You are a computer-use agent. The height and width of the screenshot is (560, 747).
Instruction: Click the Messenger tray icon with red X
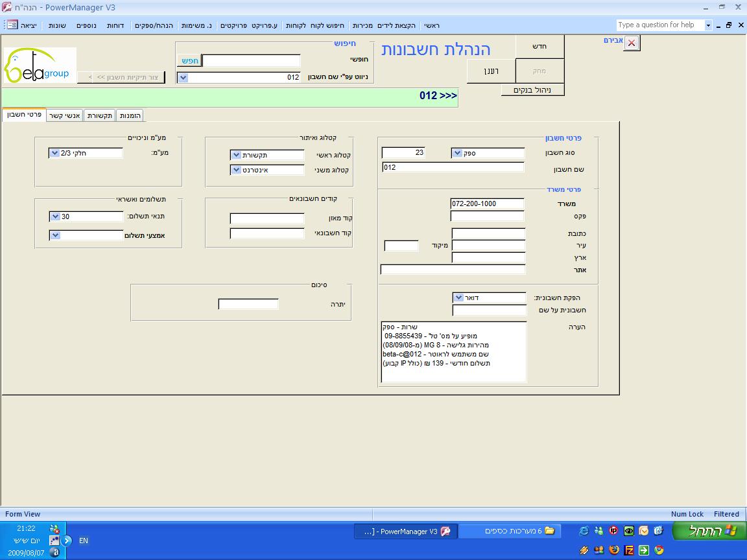[54, 529]
